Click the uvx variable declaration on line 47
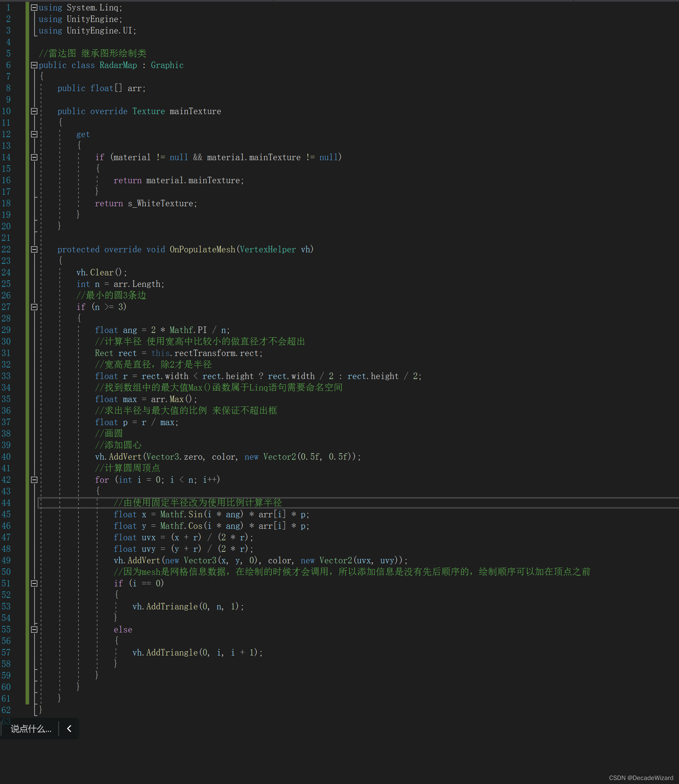Image resolution: width=679 pixels, height=784 pixels. tap(149, 537)
